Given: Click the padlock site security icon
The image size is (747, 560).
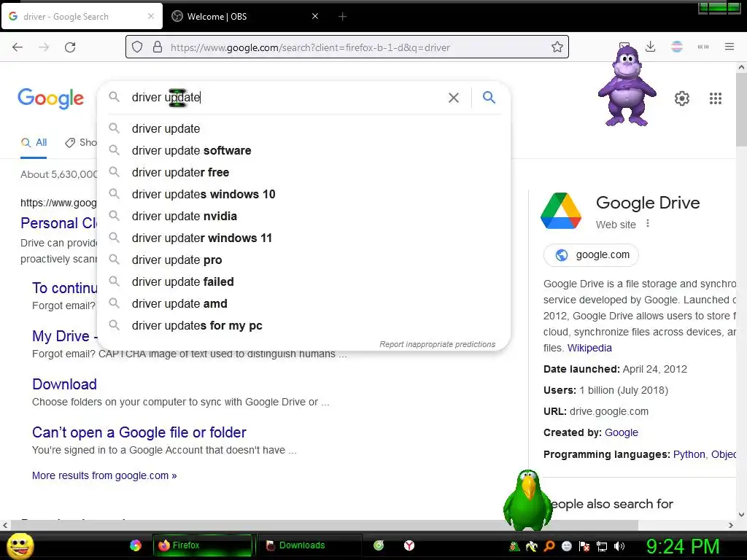Looking at the screenshot, I should [x=158, y=47].
